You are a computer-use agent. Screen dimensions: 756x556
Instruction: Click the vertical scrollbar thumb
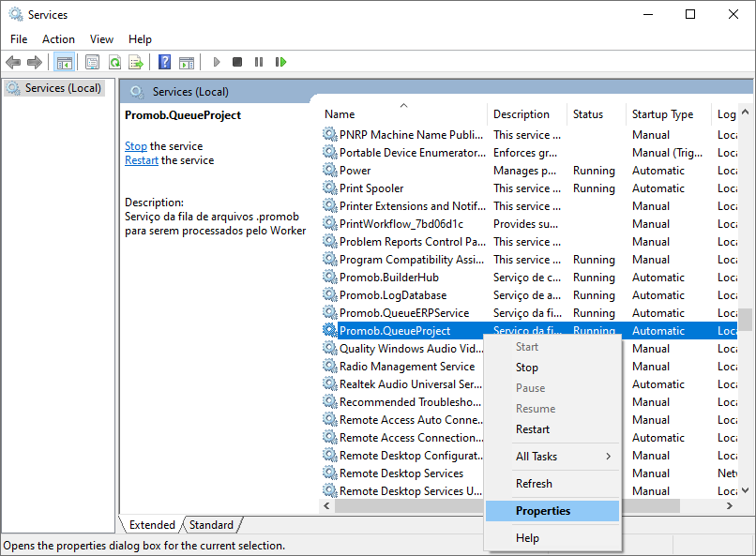click(x=746, y=320)
